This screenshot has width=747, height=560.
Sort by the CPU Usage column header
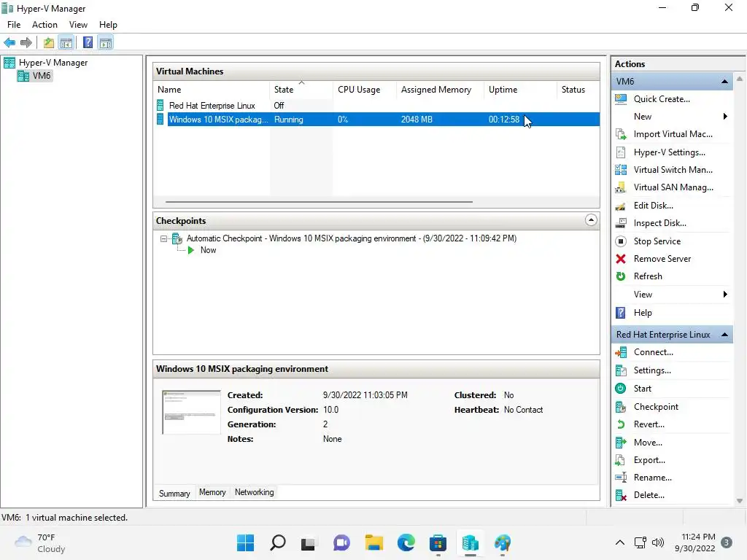(x=365, y=90)
